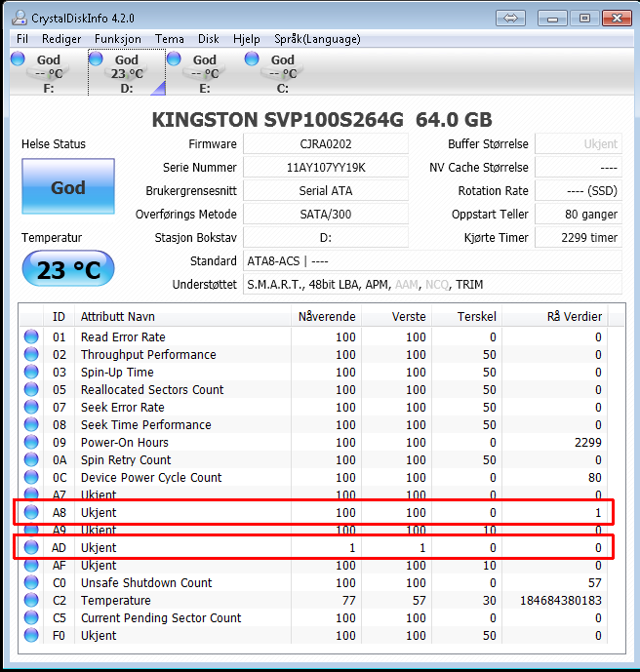Select the Reallocated Sectors Count attribute name
640x672 pixels.
[x=152, y=389]
